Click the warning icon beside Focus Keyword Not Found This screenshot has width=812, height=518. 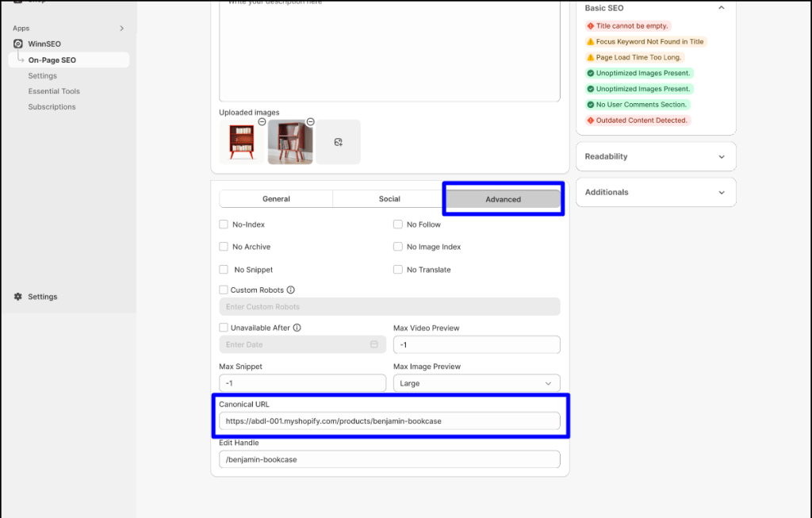[x=590, y=41]
